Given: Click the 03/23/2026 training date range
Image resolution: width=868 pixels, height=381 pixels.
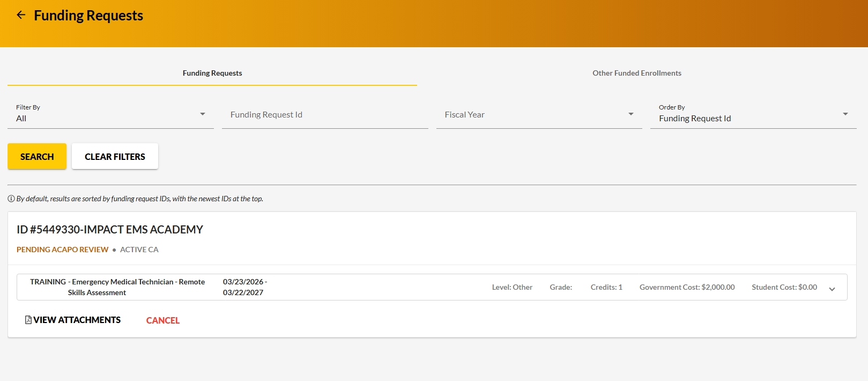Looking at the screenshot, I should click(244, 287).
